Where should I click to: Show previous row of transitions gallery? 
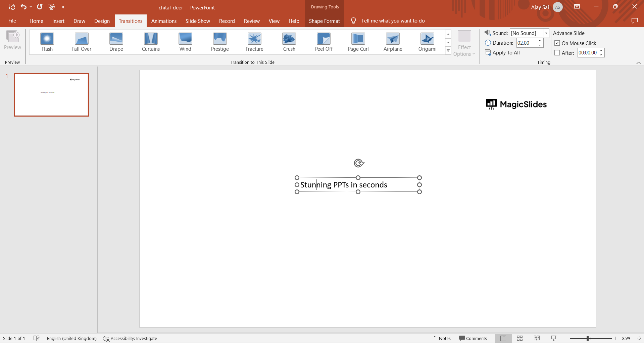(448, 34)
